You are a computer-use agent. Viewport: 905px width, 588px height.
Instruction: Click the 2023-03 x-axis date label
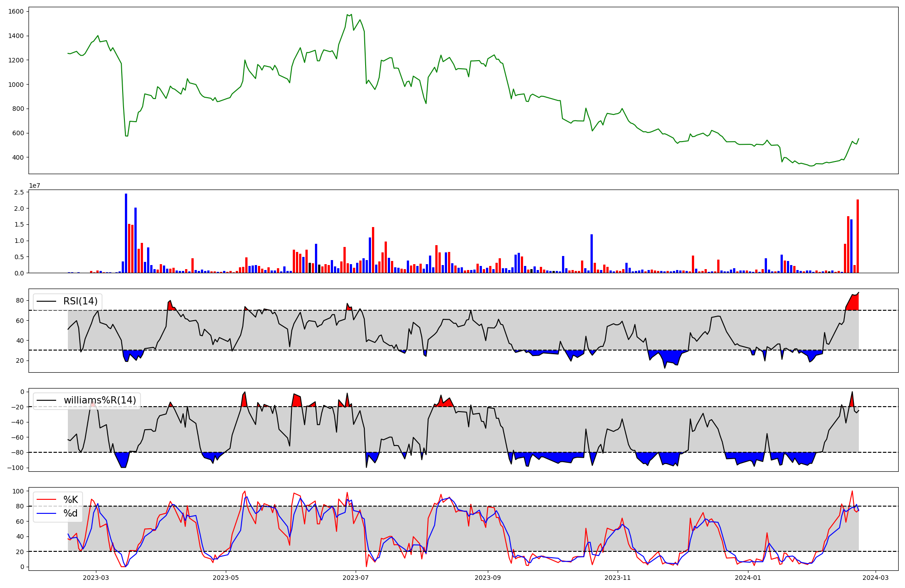pos(96,578)
